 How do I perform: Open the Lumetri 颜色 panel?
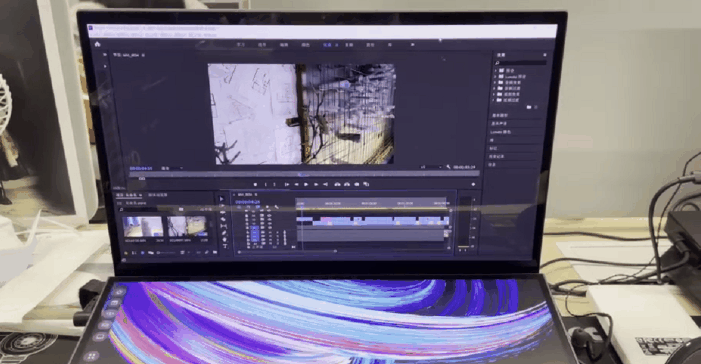point(501,132)
